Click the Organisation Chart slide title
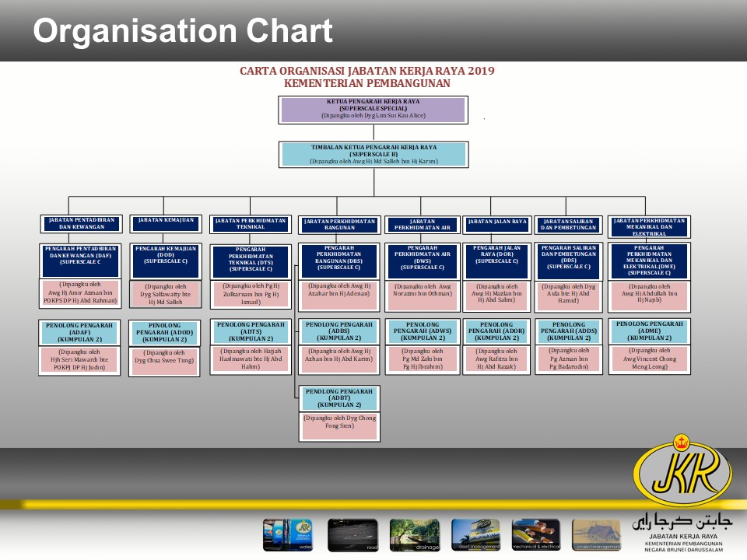 click(182, 31)
